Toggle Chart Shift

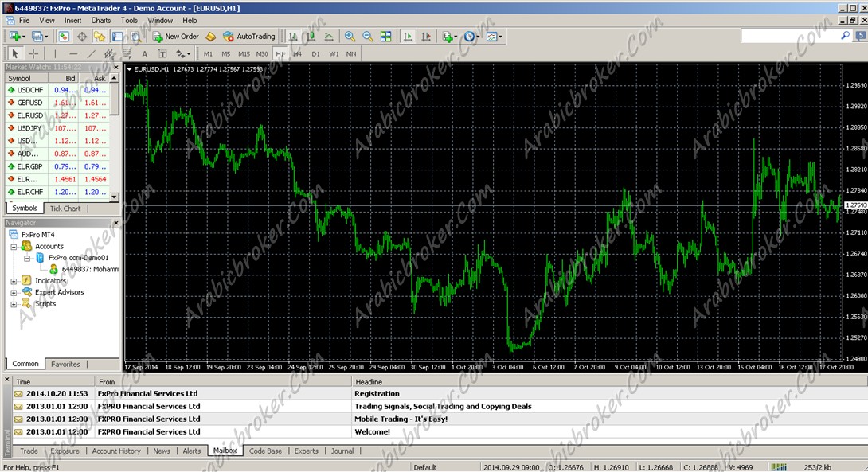pos(426,37)
